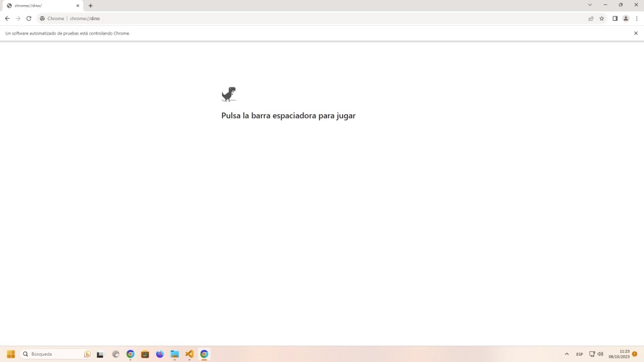The height and width of the screenshot is (362, 644).
Task: Show hidden system tray icons
Action: click(567, 354)
